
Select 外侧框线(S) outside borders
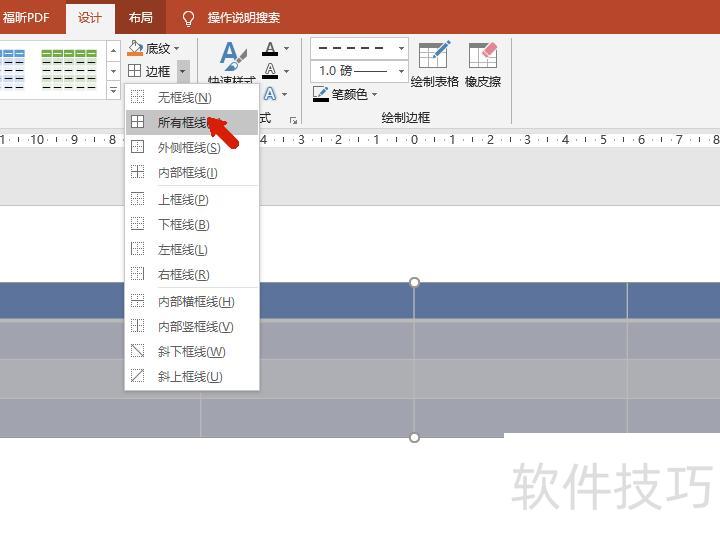click(192, 147)
